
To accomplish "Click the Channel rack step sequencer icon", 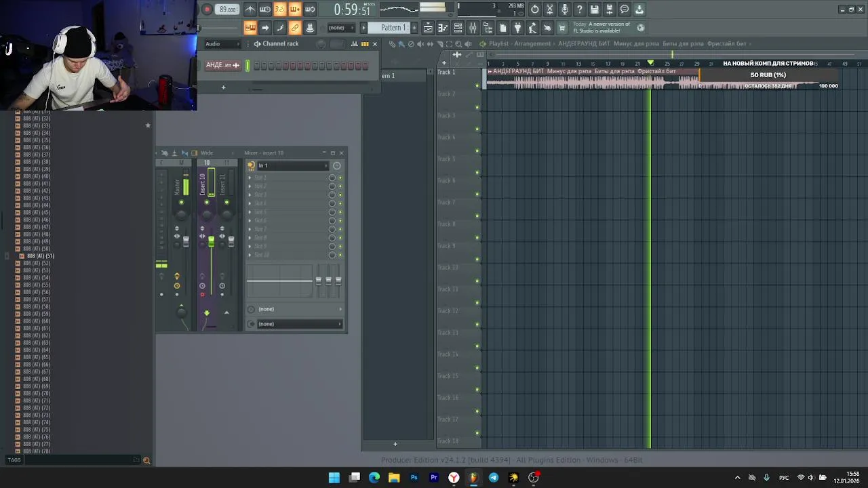I will pos(365,44).
